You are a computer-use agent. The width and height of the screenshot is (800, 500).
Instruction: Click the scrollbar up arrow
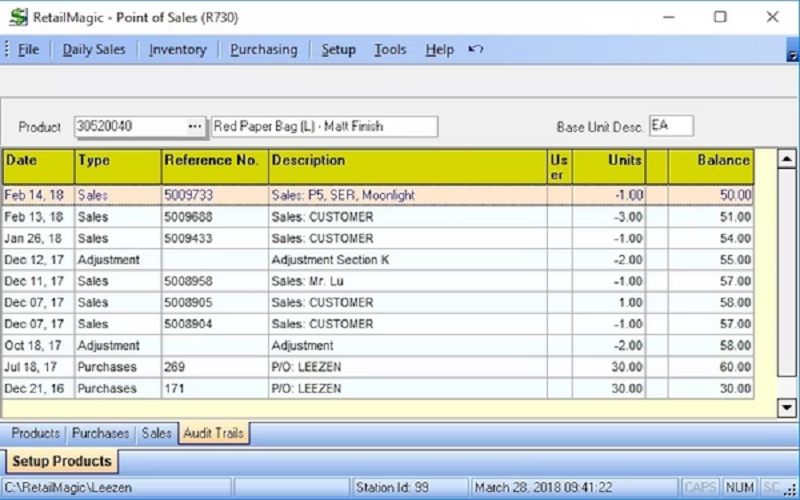(x=786, y=159)
